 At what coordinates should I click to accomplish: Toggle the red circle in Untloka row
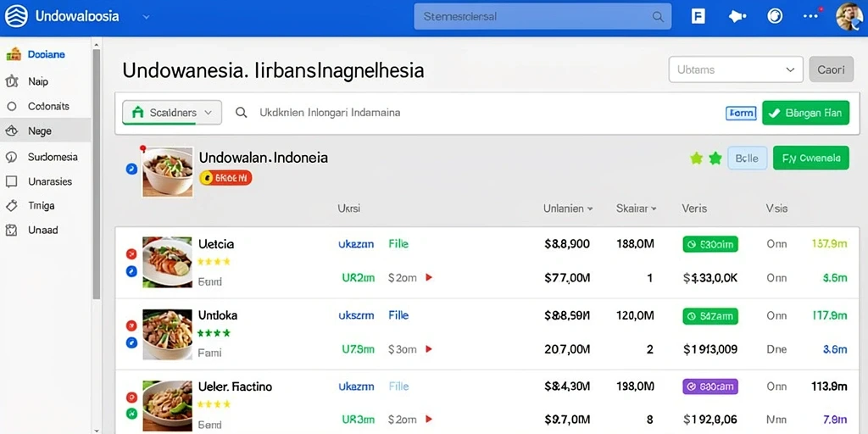coord(131,325)
